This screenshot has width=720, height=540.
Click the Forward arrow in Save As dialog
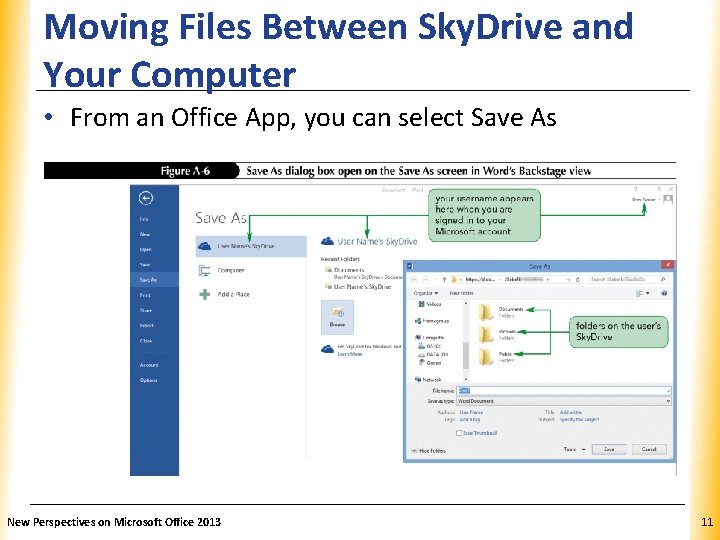[x=425, y=279]
